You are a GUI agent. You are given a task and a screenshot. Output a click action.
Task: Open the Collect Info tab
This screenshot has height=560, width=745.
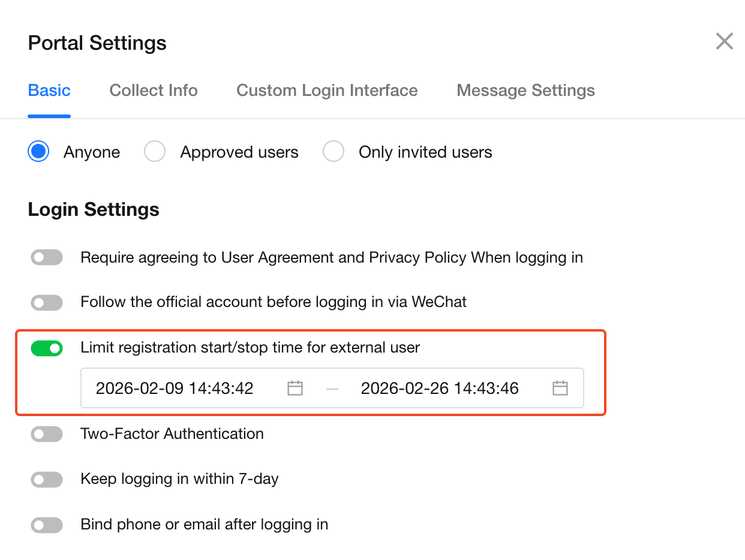click(x=154, y=91)
